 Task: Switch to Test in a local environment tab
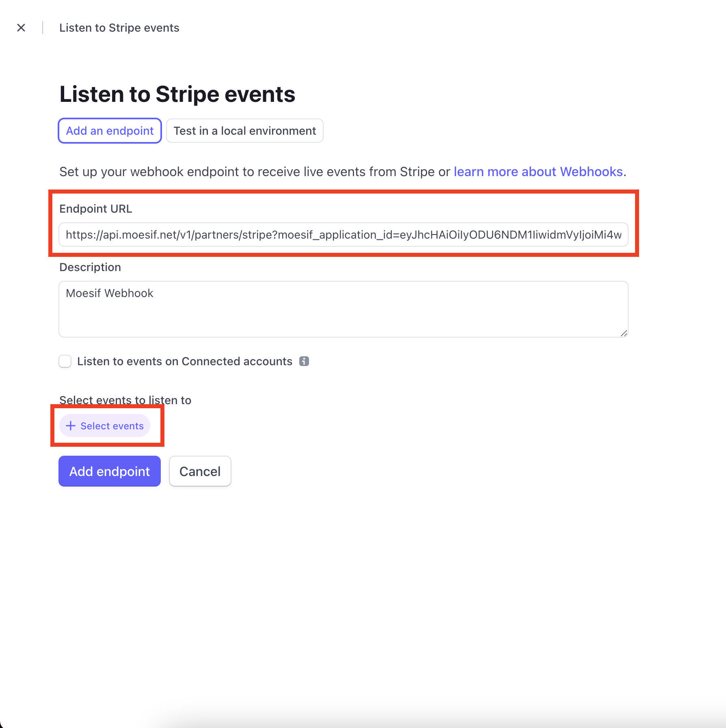coord(244,131)
